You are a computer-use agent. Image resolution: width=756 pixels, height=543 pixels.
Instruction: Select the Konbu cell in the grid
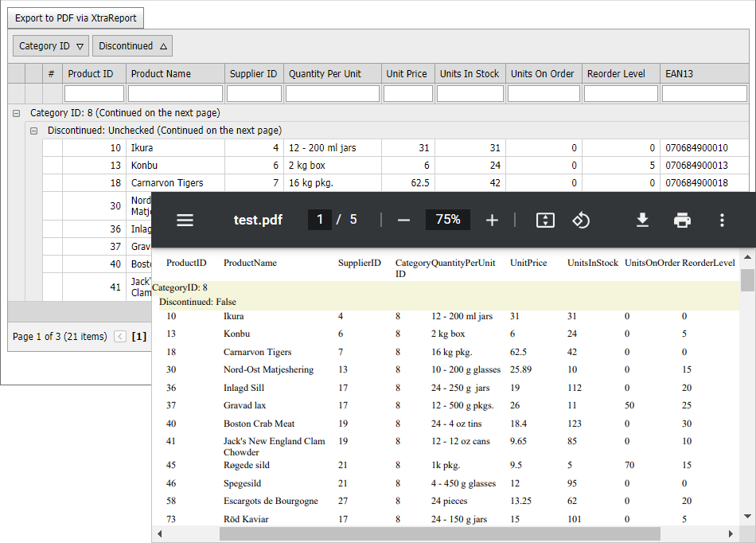tap(175, 166)
